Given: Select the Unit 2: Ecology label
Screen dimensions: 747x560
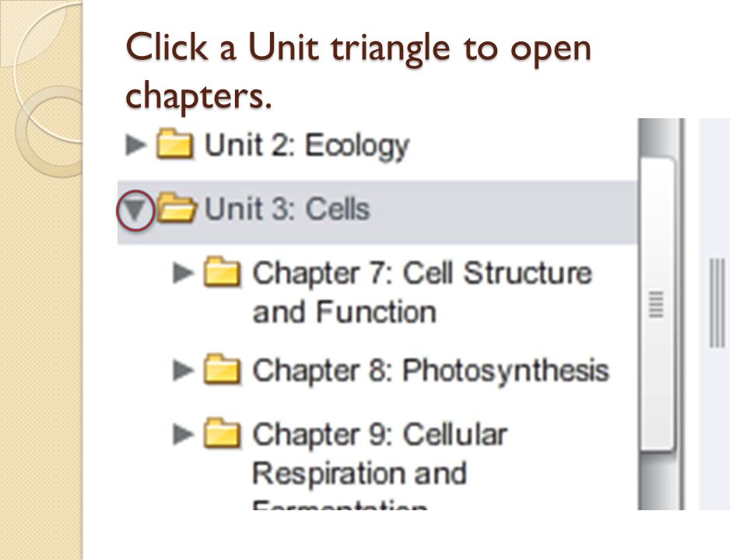Looking at the screenshot, I should tap(307, 145).
